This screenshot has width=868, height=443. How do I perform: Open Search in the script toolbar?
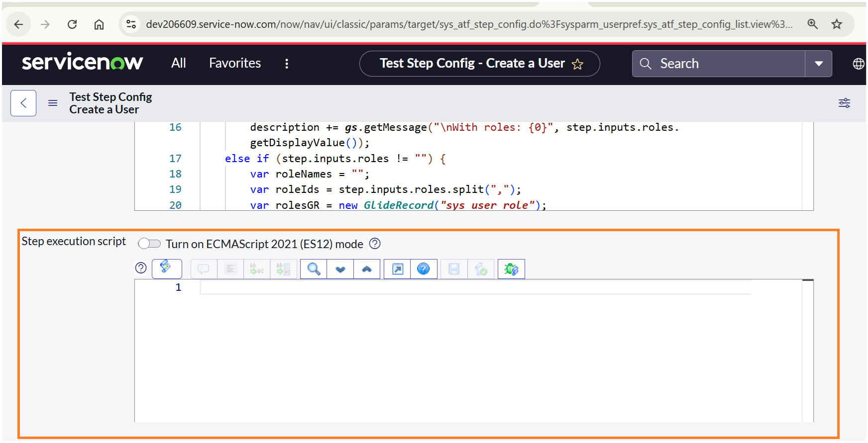[x=314, y=269]
